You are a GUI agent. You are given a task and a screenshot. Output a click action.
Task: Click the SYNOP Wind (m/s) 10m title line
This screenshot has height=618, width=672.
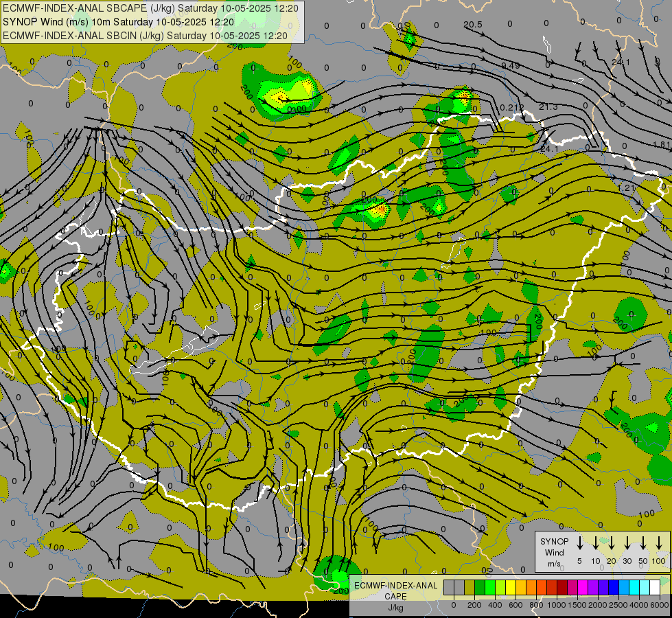(x=118, y=22)
